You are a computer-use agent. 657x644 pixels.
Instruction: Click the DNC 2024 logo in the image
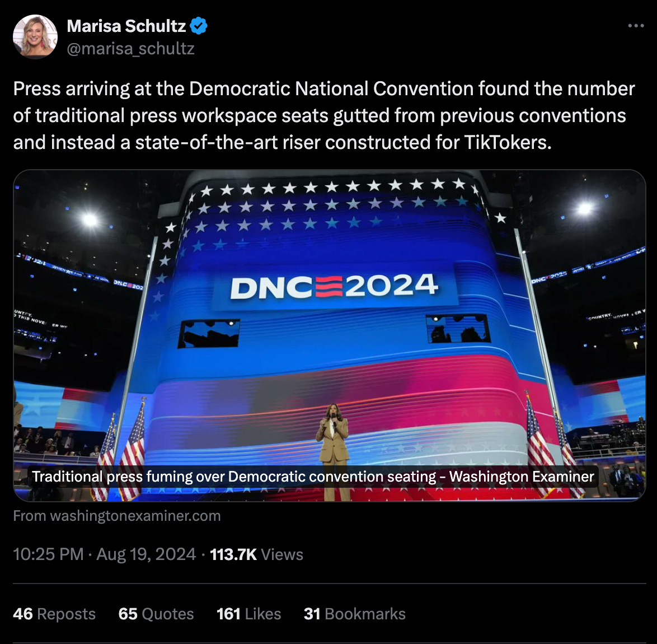click(x=334, y=286)
